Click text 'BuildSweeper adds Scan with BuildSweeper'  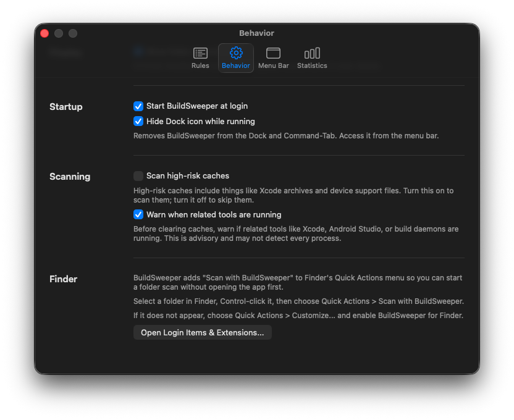click(x=298, y=282)
